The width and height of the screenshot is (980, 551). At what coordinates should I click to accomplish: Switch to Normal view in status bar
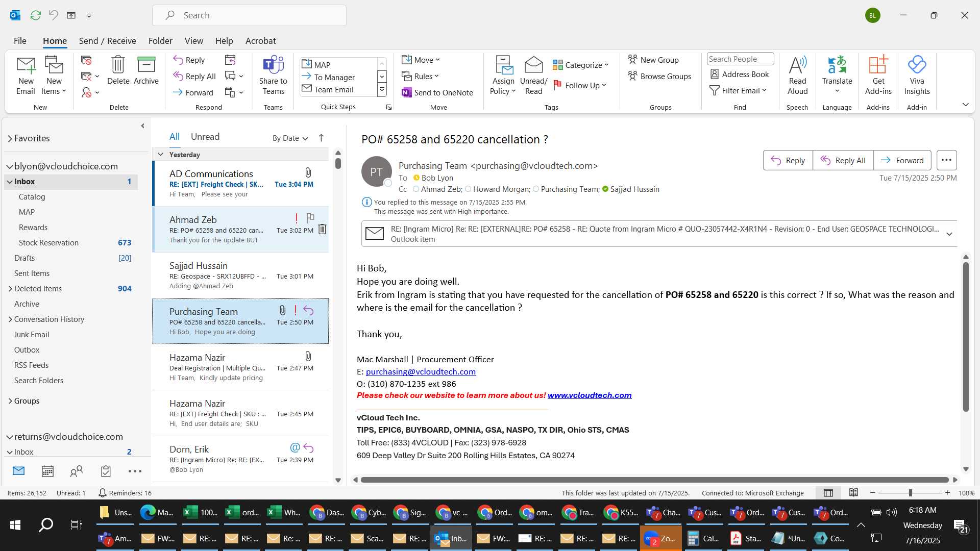tap(828, 493)
